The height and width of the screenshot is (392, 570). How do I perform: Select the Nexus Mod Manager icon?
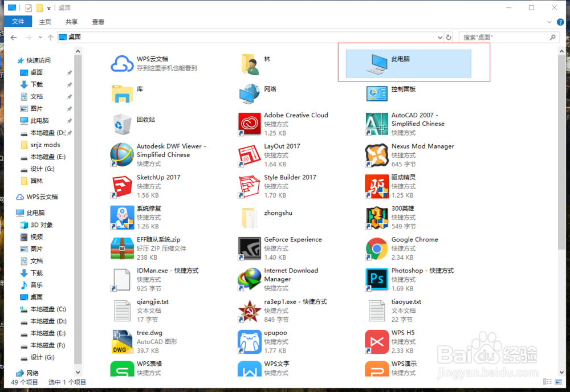[x=377, y=155]
